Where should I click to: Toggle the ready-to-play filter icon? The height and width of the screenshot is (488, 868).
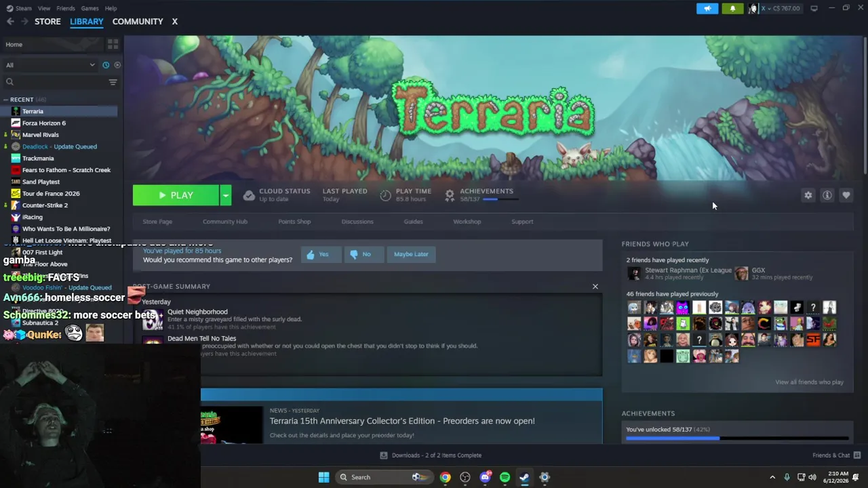[117, 65]
